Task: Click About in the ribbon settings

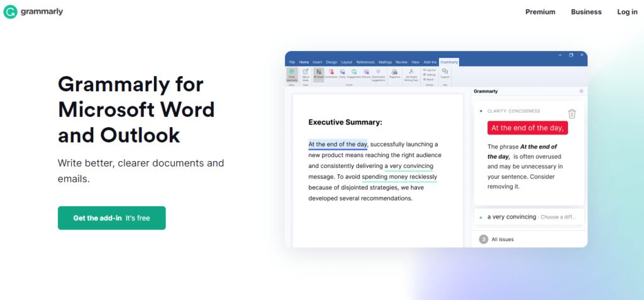Action: pyautogui.click(x=428, y=79)
